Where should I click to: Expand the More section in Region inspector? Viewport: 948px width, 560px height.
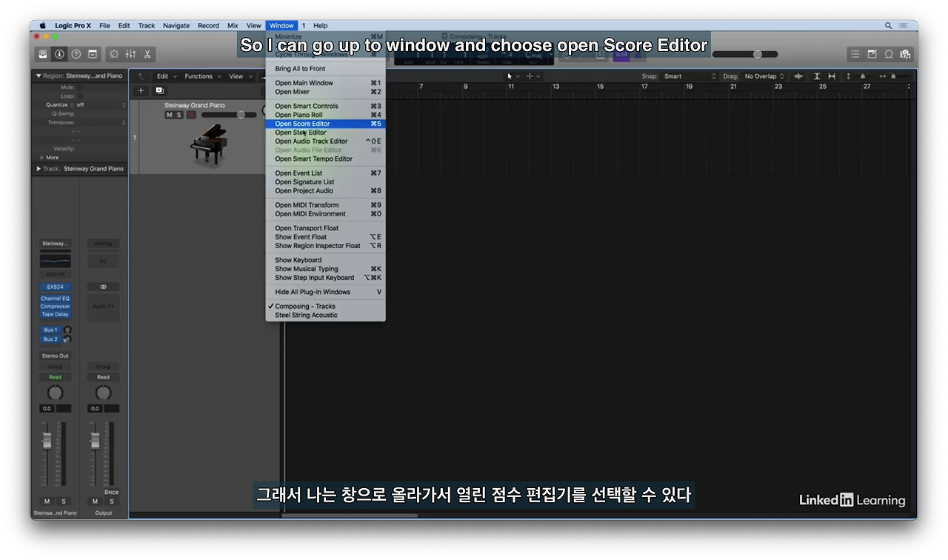(x=42, y=158)
